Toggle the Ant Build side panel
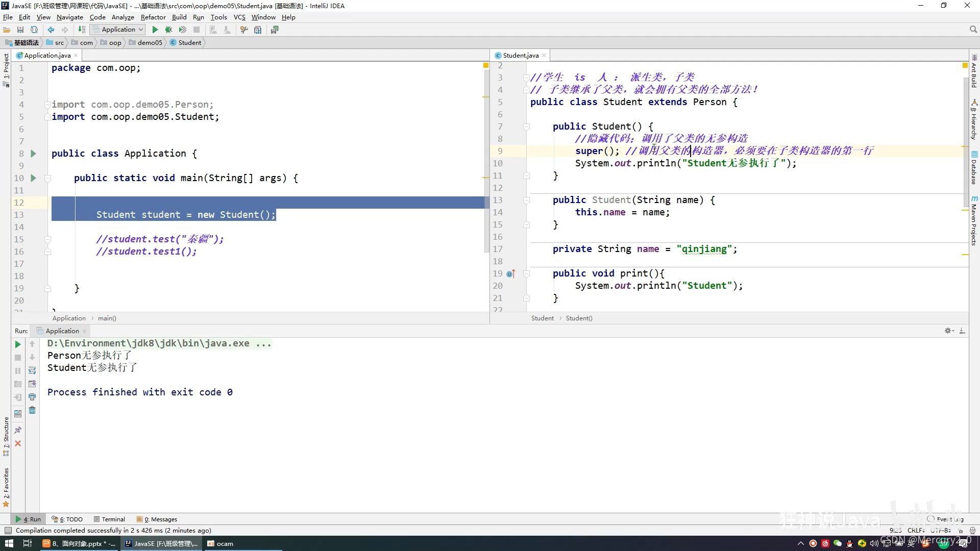Screen dimensions: 980x551 tap(974, 71)
